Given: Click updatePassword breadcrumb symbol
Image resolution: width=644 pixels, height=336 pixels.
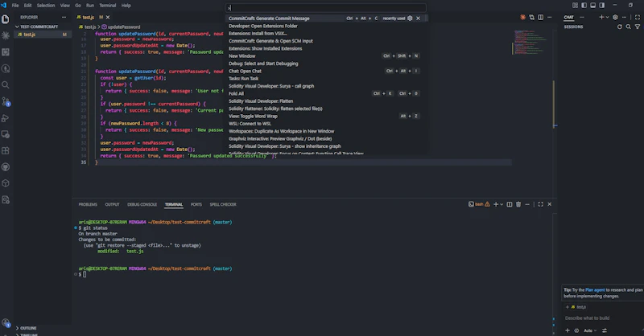Looking at the screenshot, I should click(x=121, y=27).
